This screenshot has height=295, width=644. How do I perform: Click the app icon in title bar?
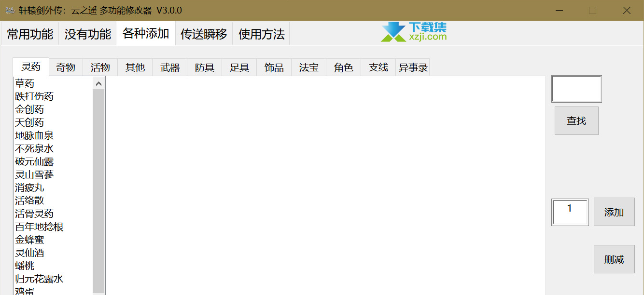click(x=10, y=10)
